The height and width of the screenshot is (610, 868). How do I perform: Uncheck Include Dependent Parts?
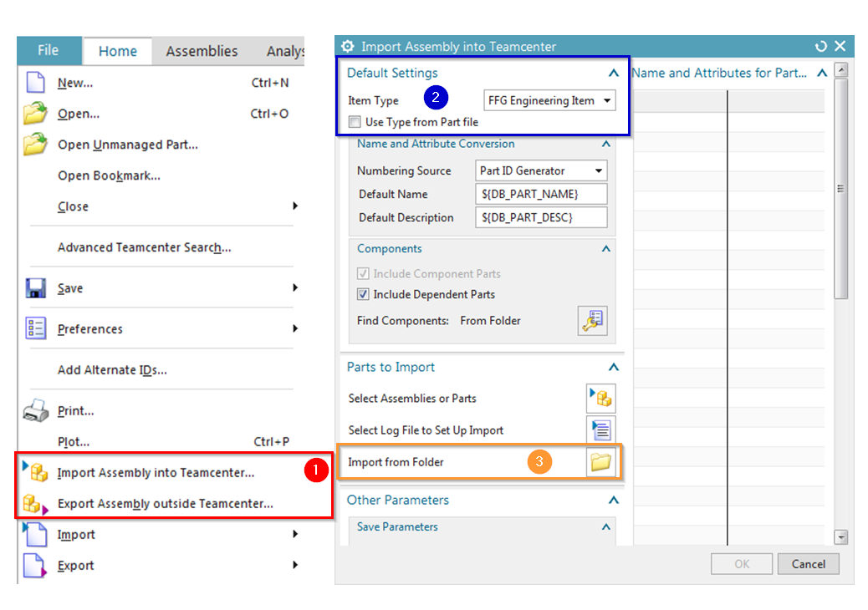click(363, 294)
